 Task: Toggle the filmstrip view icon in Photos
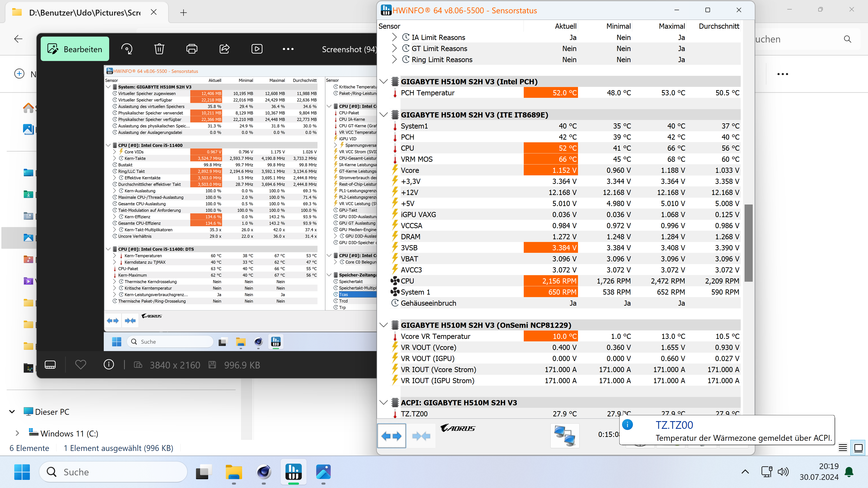click(x=50, y=364)
